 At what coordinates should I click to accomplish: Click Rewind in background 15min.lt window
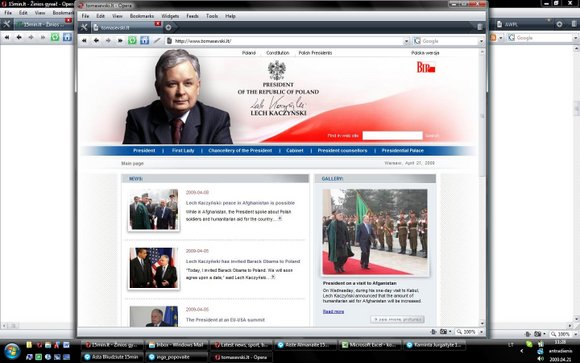(7, 37)
